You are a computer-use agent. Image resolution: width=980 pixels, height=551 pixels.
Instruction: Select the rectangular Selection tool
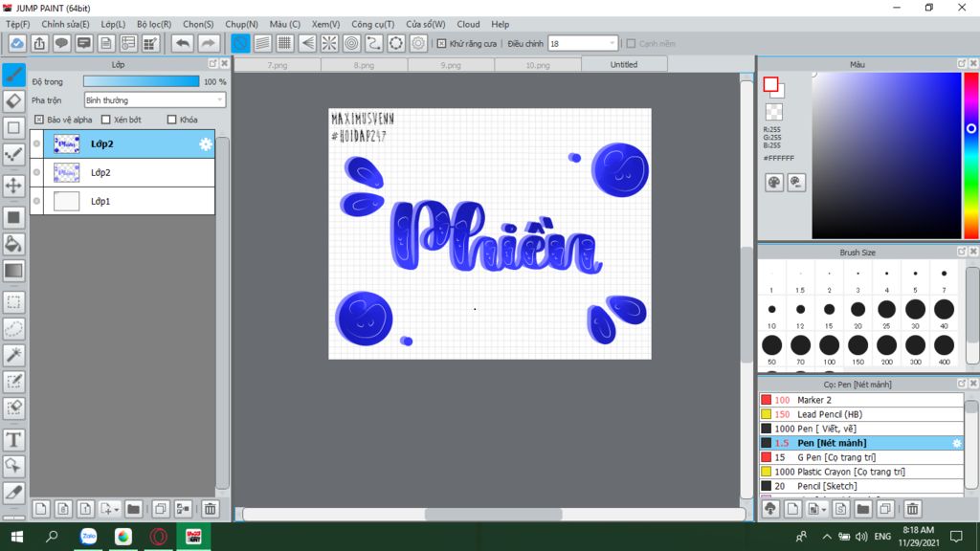[13, 302]
